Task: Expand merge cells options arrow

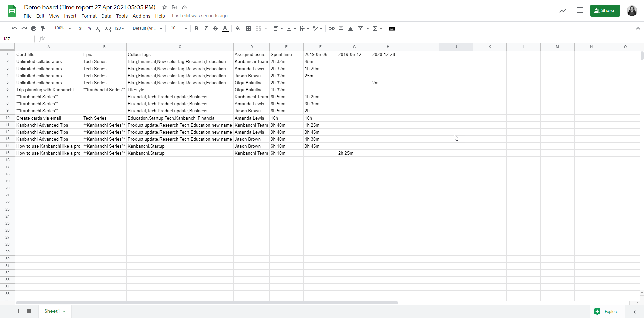Action: [266, 29]
